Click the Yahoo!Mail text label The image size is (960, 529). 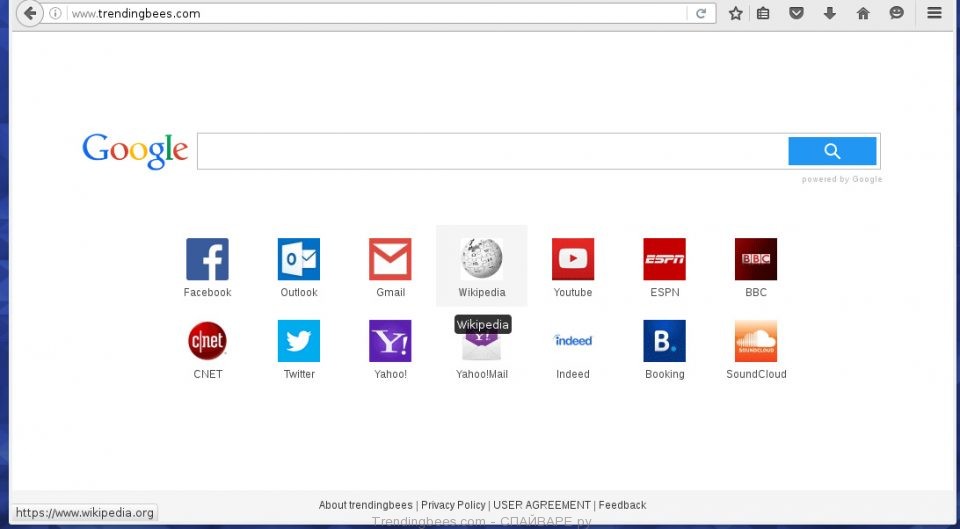[x=482, y=374]
